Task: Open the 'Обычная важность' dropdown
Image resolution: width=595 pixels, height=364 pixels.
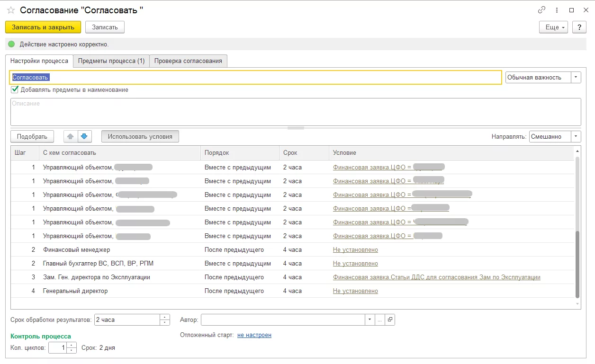Action: click(576, 77)
